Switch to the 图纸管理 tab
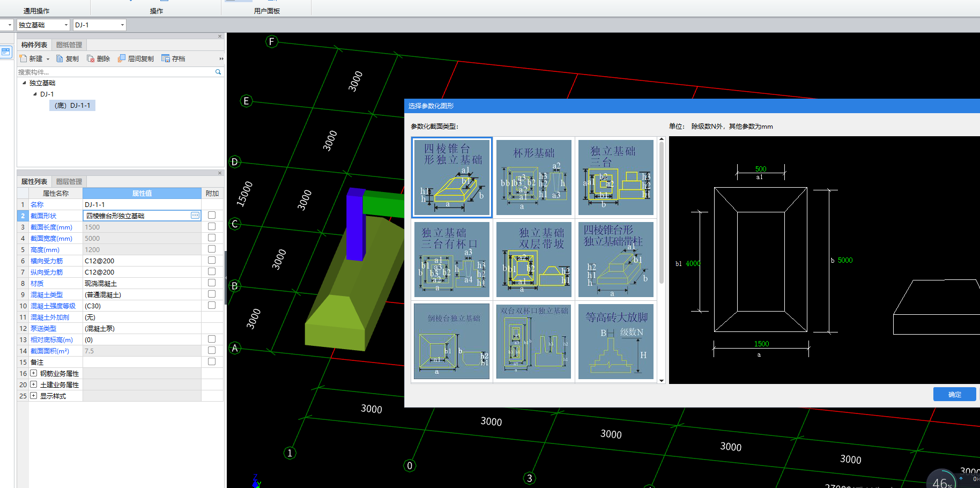 click(x=69, y=45)
